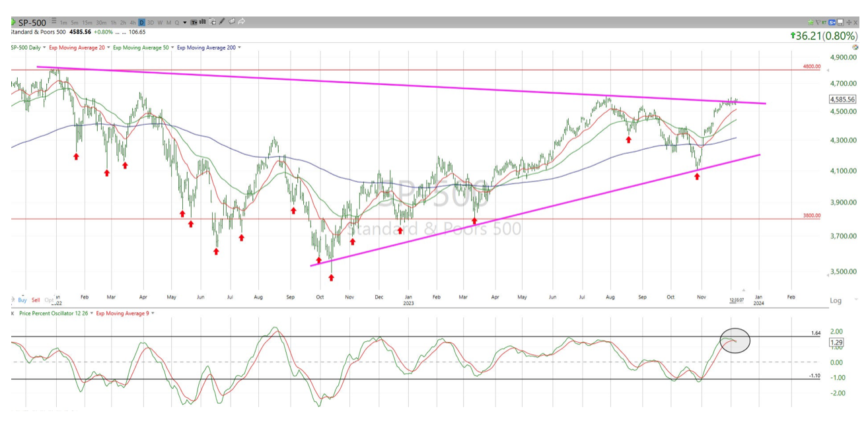The width and height of the screenshot is (868, 425).
Task: Click the add indicator icon
Action: (212, 22)
